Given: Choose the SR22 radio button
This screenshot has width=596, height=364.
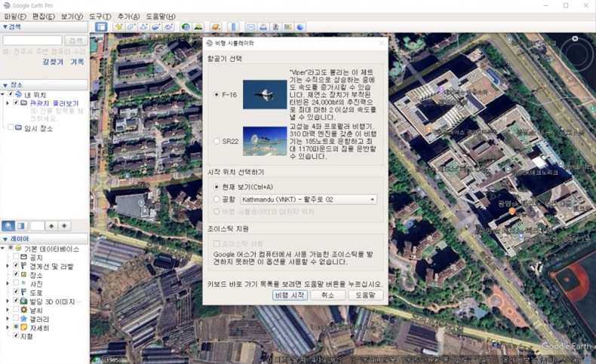Looking at the screenshot, I should [217, 141].
